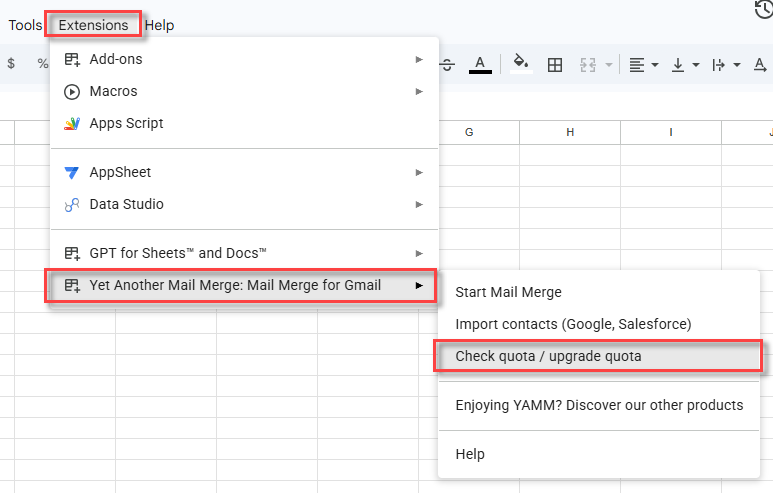Image resolution: width=773 pixels, height=493 pixels.
Task: Select Check quota / upgrade quota
Action: pos(599,356)
